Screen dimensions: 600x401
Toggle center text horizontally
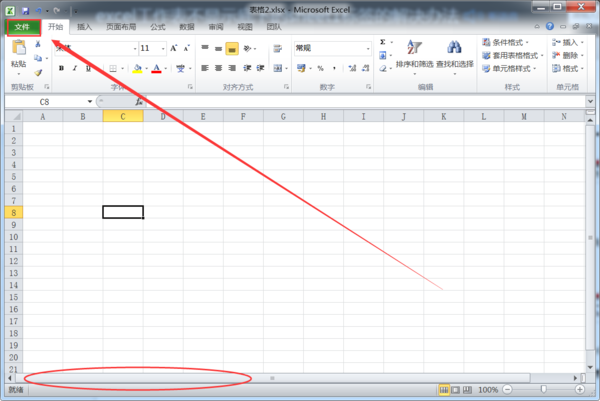click(x=218, y=68)
